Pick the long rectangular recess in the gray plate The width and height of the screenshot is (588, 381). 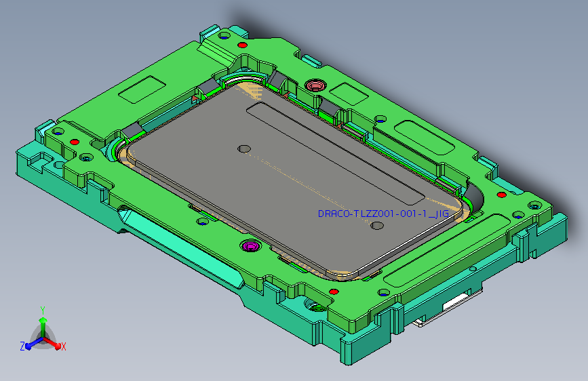coord(336,153)
